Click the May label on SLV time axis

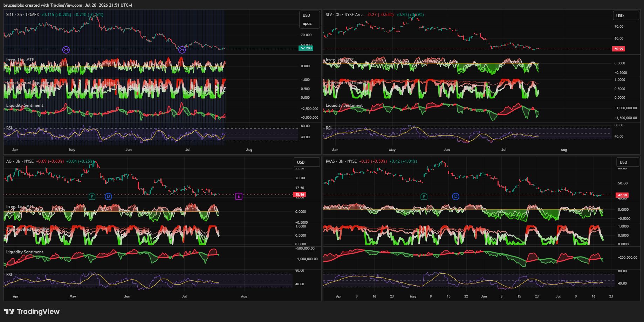coord(392,150)
